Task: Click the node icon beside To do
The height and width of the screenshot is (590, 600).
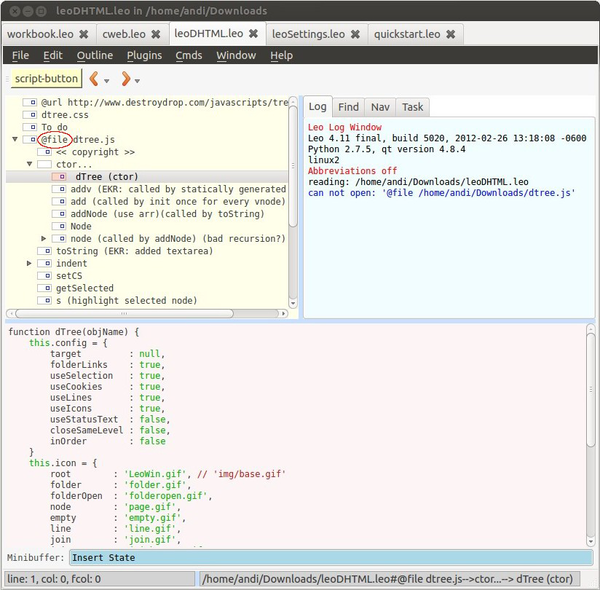Action: pyautogui.click(x=32, y=128)
